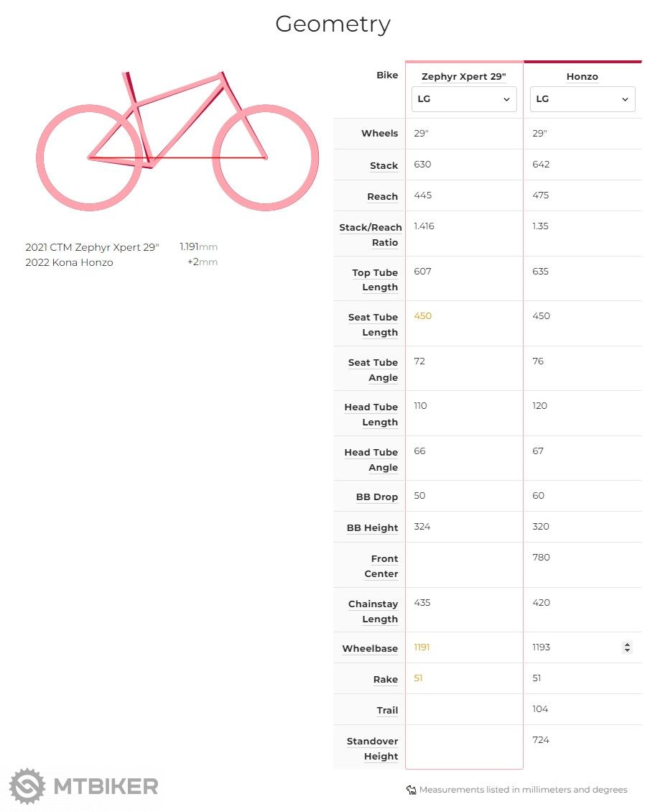Click the Honzo bike name header
This screenshot has height=812, width=655.
click(582, 77)
